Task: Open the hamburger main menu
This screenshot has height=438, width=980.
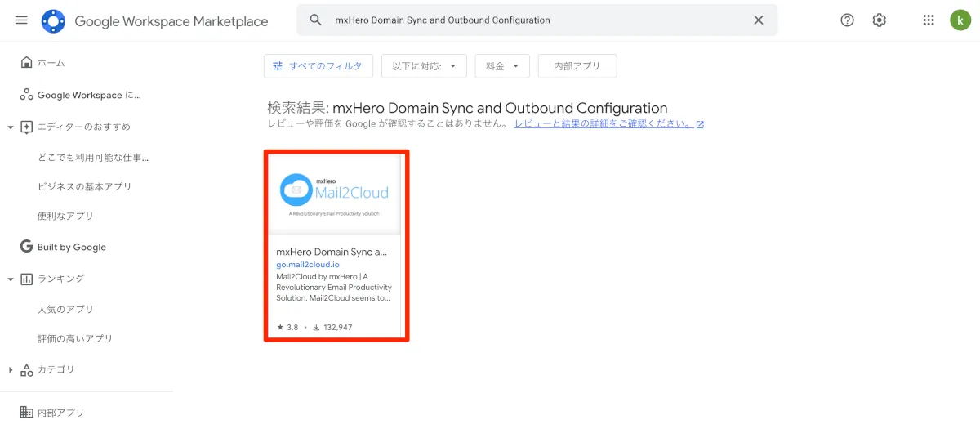Action: click(21, 20)
